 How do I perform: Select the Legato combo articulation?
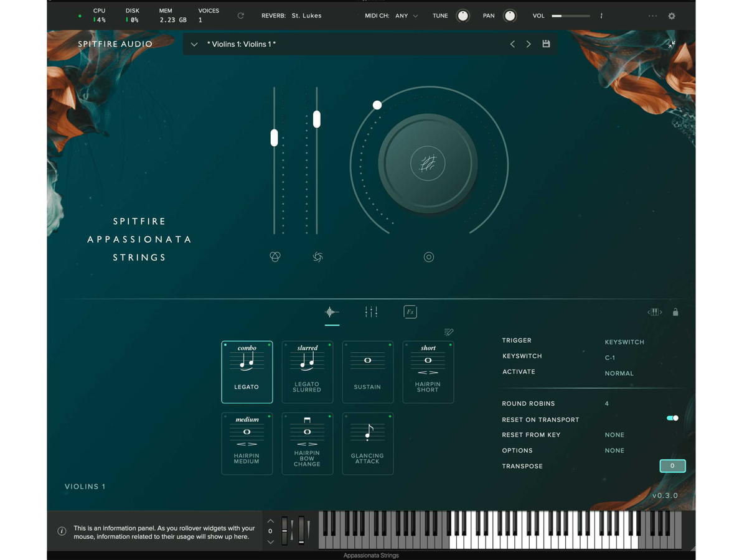pos(247,372)
